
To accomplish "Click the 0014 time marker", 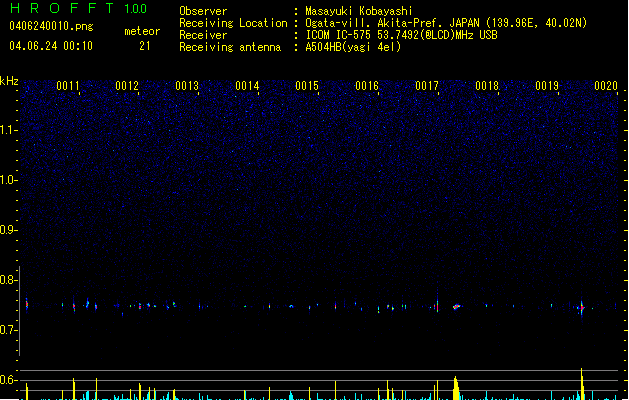I will (x=247, y=86).
